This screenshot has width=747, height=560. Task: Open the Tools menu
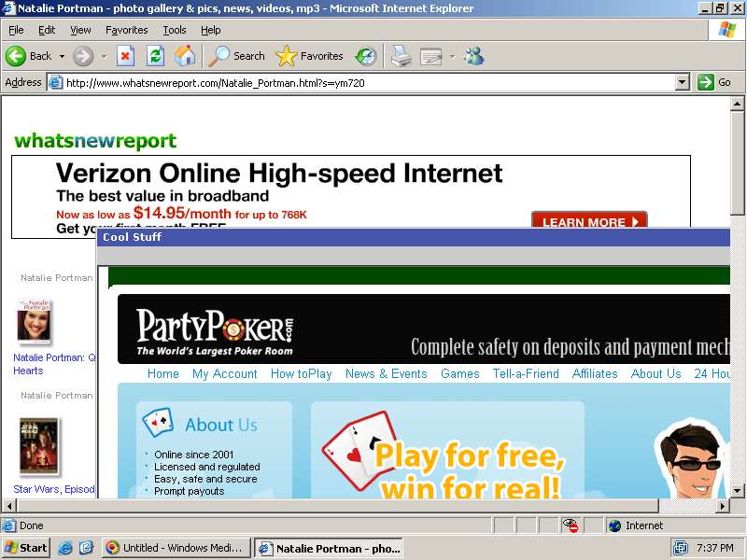pos(175,30)
